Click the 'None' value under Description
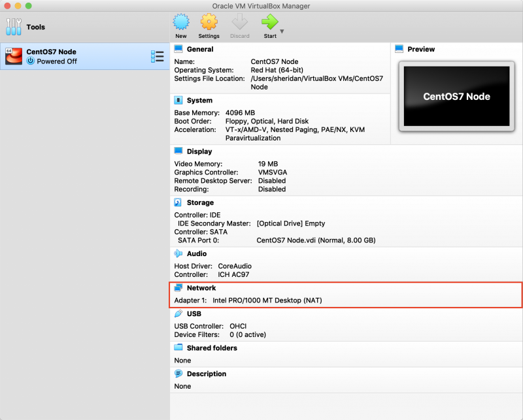This screenshot has width=523, height=420. pos(182,386)
